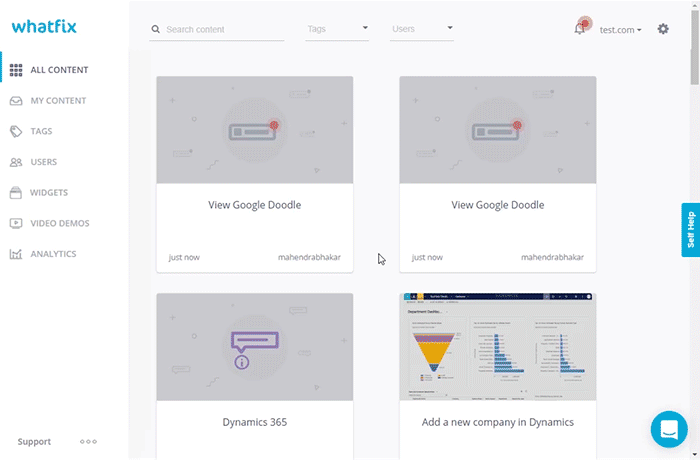Image resolution: width=700 pixels, height=460 pixels.
Task: Open the TAGS menu item
Action: 41,131
